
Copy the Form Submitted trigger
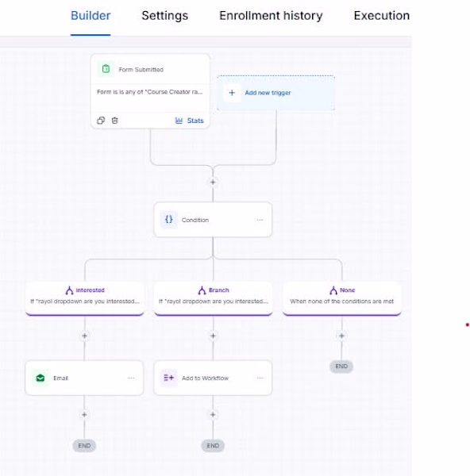[x=101, y=121]
